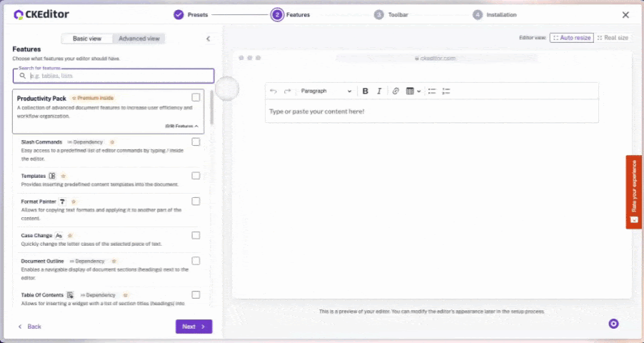
Task: Enable the Productivity Pack checkbox
Action: [x=196, y=98]
